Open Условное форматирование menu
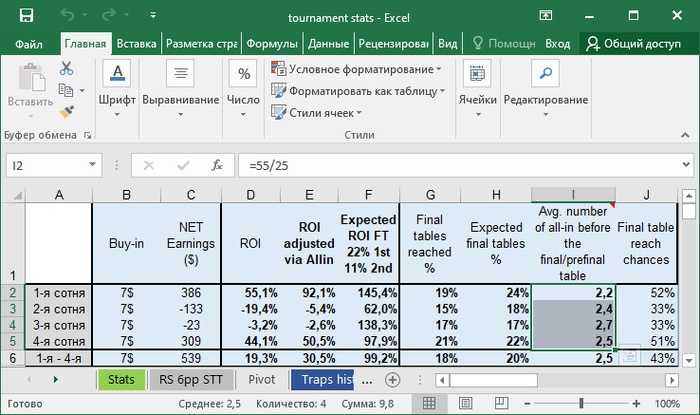The height and width of the screenshot is (415, 700). pos(356,69)
